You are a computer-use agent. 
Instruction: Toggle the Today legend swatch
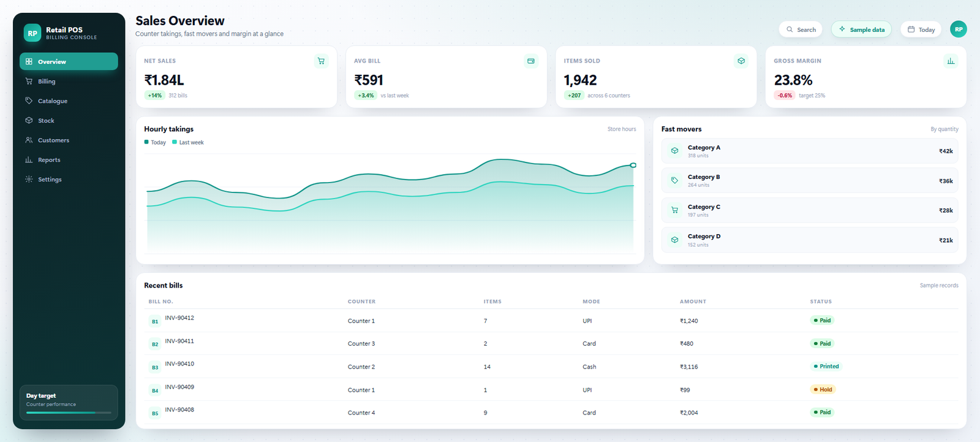click(x=146, y=142)
